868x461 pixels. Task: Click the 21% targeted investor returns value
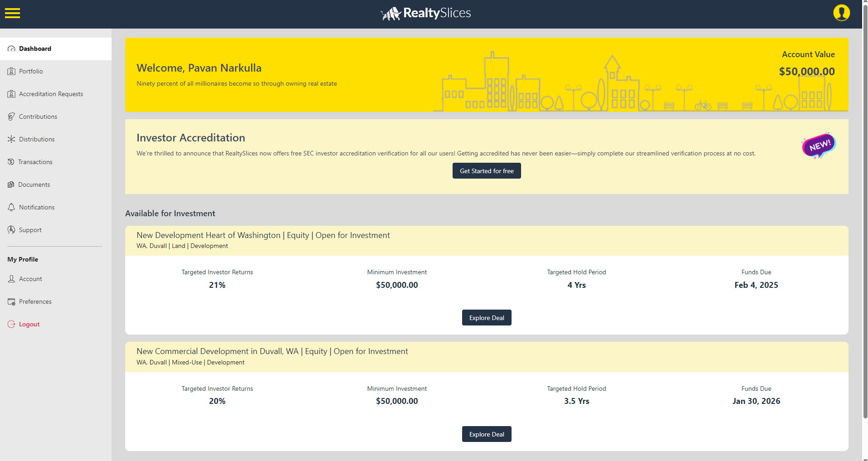point(217,285)
